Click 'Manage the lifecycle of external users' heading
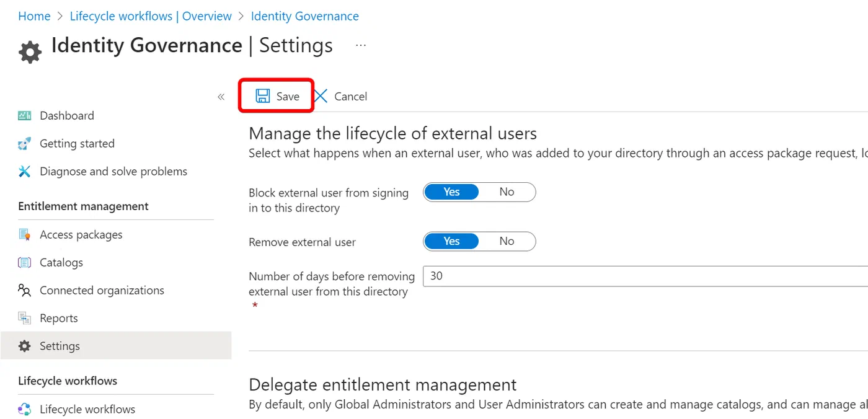The height and width of the screenshot is (419, 868). coord(392,134)
